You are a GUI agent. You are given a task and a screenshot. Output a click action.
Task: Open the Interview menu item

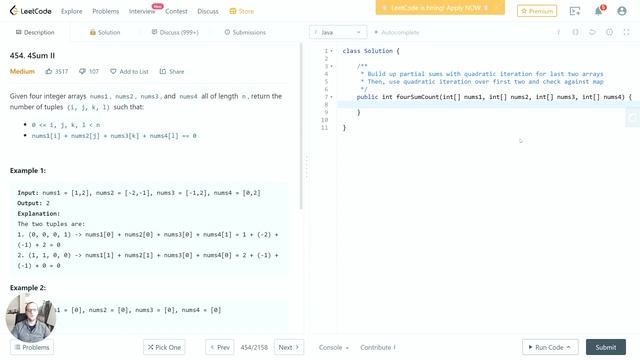click(142, 11)
